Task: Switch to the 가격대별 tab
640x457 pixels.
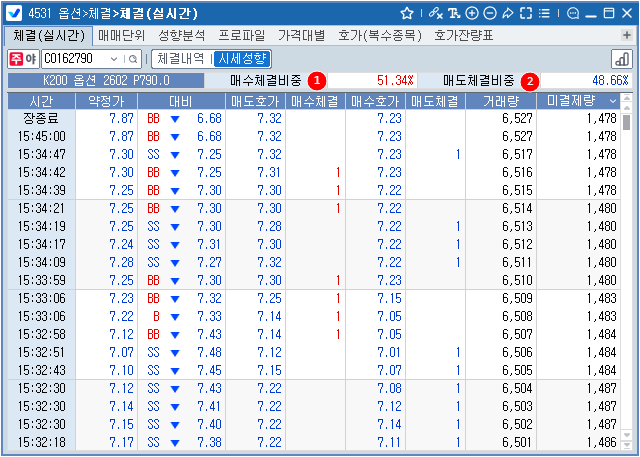Action: pyautogui.click(x=301, y=36)
